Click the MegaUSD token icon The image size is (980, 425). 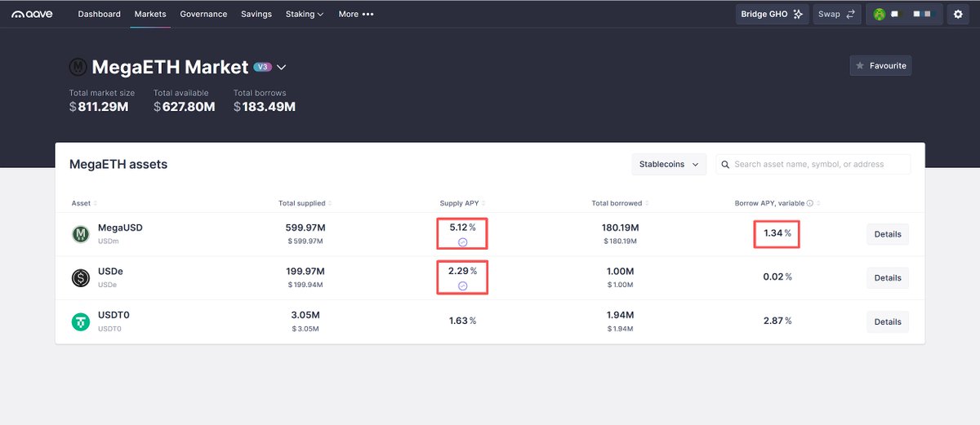80,234
